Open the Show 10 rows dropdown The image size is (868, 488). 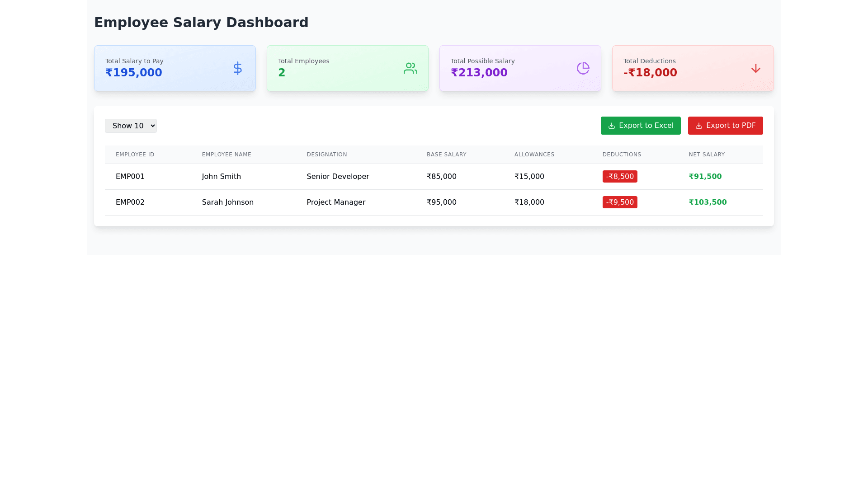131,126
